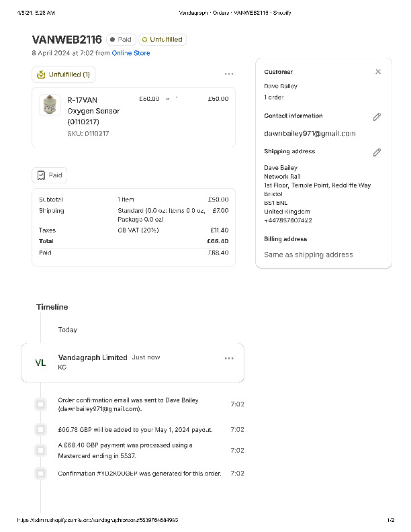Click the Paid status badge in header
Screen dimensions: 411x532
pyautogui.click(x=120, y=40)
